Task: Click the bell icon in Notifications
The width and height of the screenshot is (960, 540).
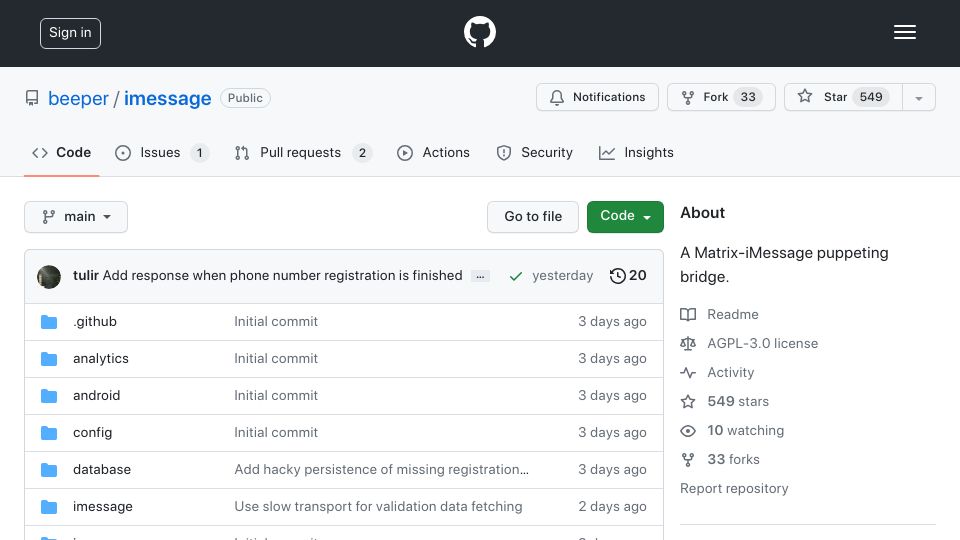Action: 557,97
